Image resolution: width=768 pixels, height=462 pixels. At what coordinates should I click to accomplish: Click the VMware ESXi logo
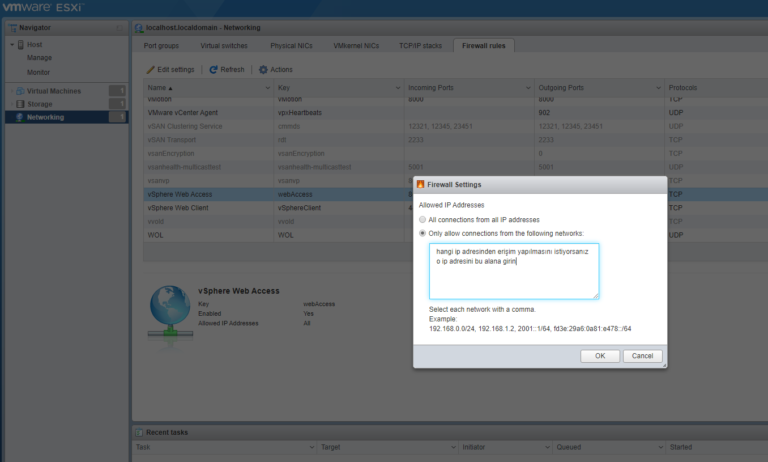point(43,7)
